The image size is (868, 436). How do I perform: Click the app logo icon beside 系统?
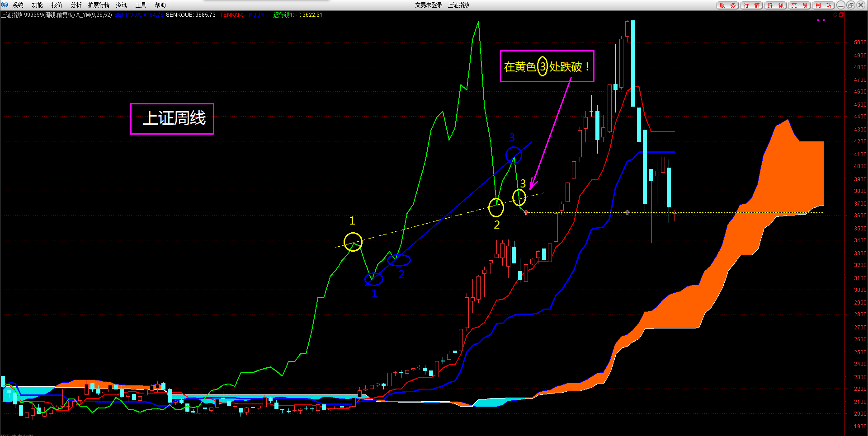click(5, 5)
